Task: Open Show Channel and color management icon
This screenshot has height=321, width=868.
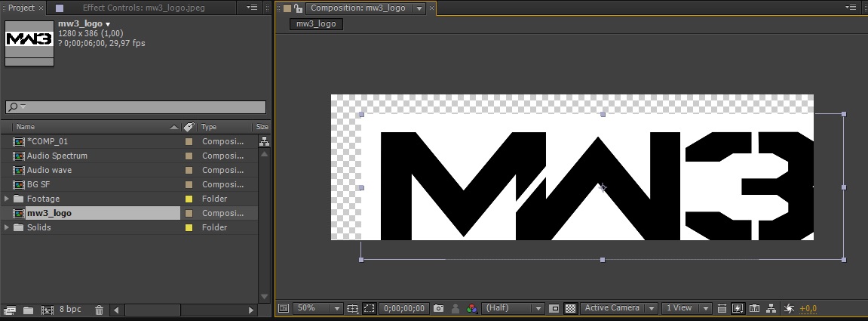Action: 471,308
